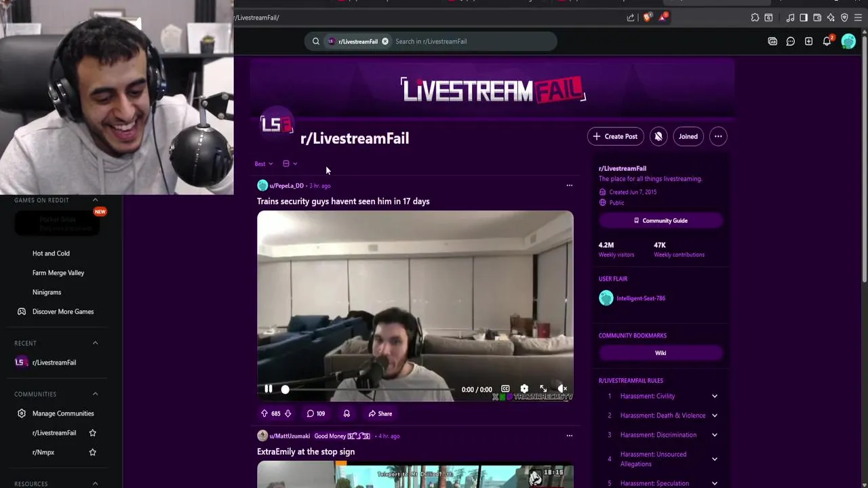The width and height of the screenshot is (868, 488).
Task: Expand rule Harassment: Unsourced Allegations
Action: [714, 459]
